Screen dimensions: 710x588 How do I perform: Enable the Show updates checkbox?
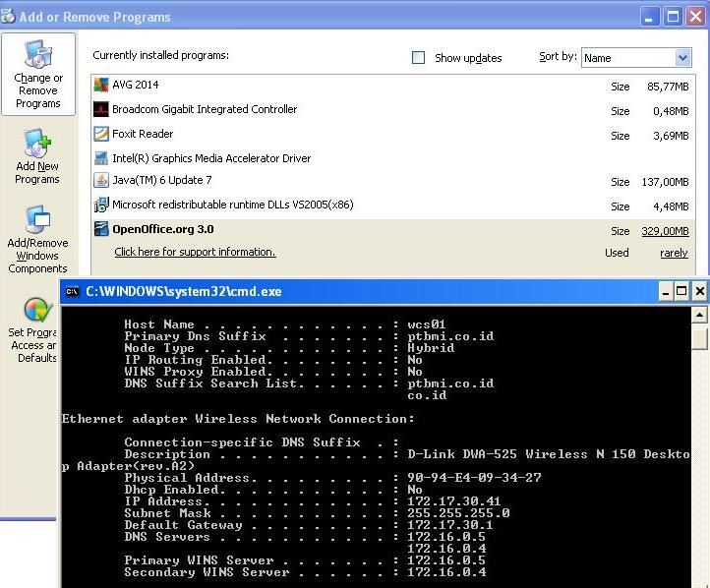[x=418, y=58]
